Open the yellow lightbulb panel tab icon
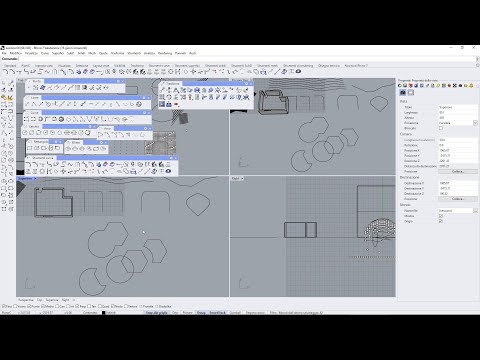480x360 pixels. [x=438, y=86]
